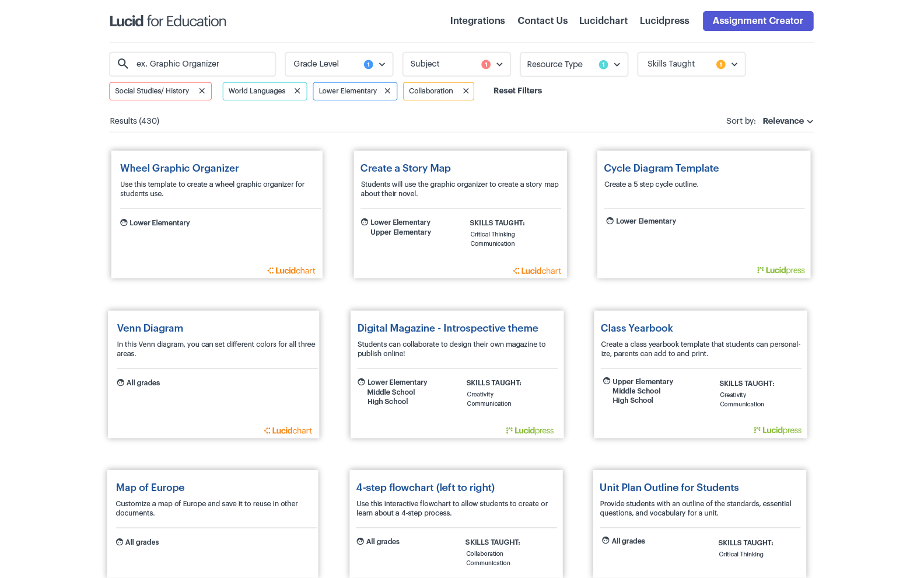Click the grade icon on Map of Europe card

[x=120, y=542]
